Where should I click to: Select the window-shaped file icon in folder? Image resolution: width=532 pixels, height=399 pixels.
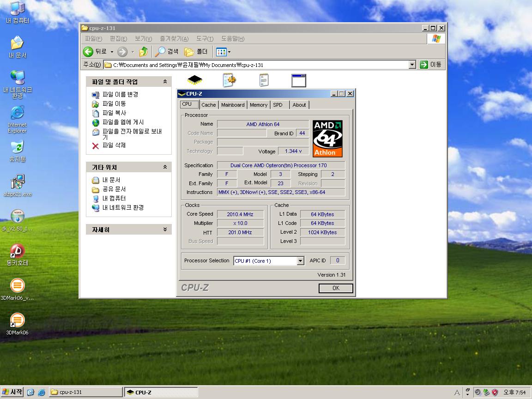[x=299, y=80]
